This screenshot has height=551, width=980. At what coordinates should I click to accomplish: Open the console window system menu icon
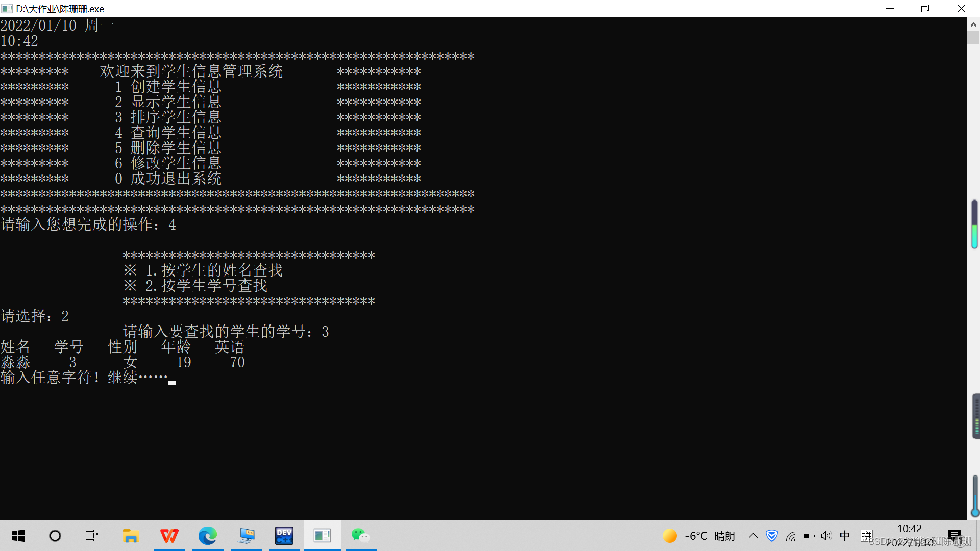(7, 9)
